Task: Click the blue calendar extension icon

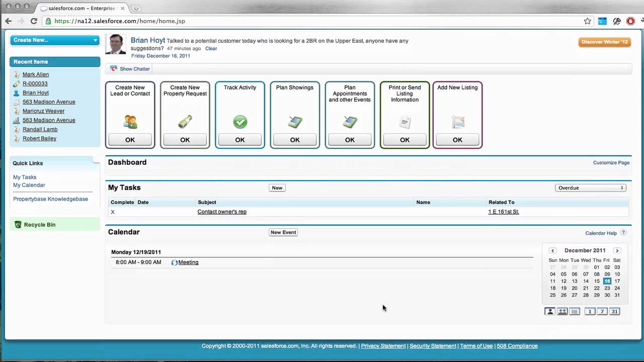Action: click(602, 21)
